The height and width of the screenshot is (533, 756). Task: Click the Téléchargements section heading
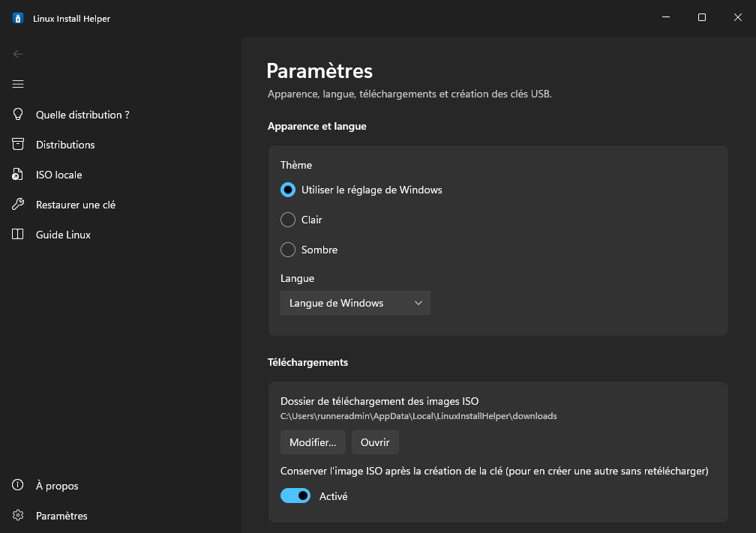[x=307, y=362]
